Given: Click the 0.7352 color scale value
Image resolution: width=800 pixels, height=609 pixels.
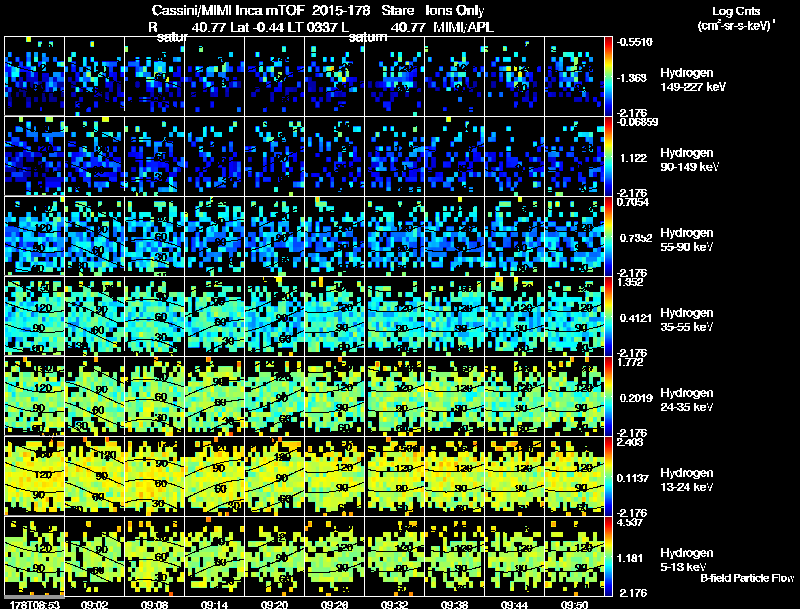Looking at the screenshot, I should 636,238.
